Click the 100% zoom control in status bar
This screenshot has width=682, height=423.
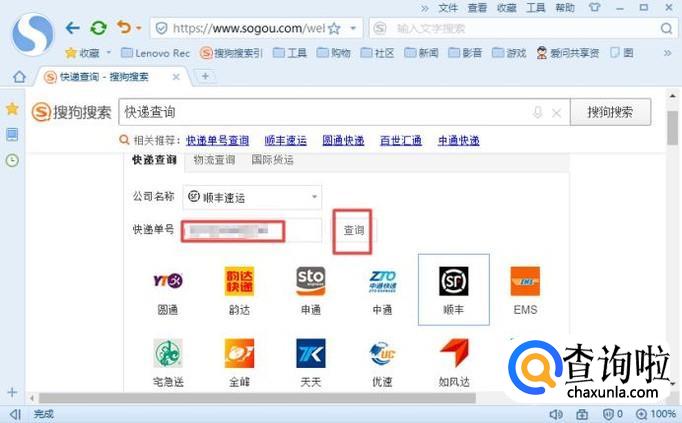pos(660,413)
